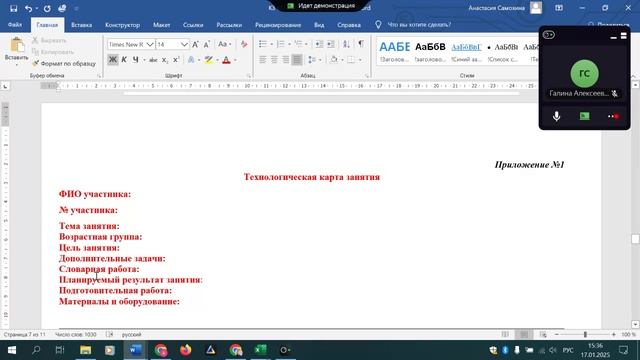The height and width of the screenshot is (360, 640).
Task: Open Change Case (Aa) dropdown
Action: point(224,44)
